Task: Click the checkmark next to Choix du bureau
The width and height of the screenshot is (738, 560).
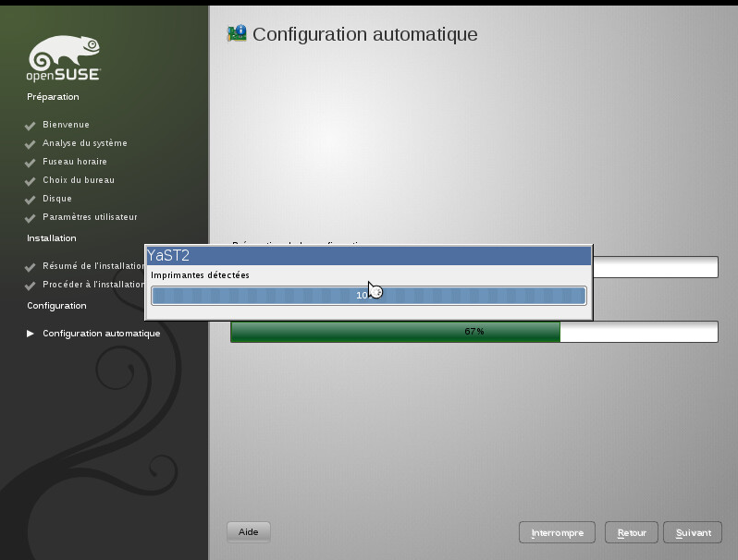Action: pos(31,181)
